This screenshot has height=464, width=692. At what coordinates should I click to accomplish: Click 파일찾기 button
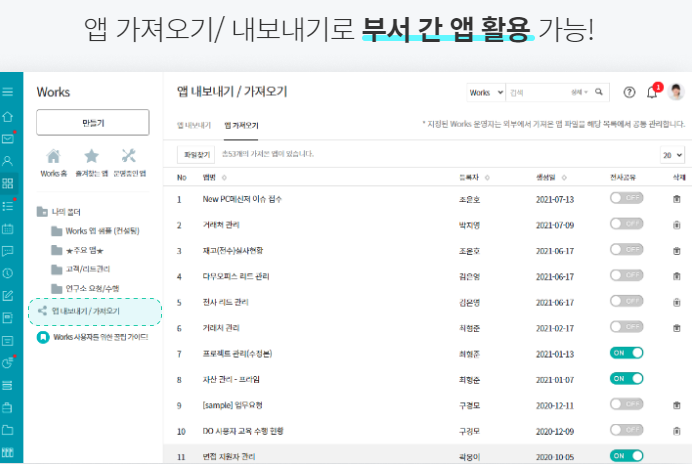(x=196, y=155)
